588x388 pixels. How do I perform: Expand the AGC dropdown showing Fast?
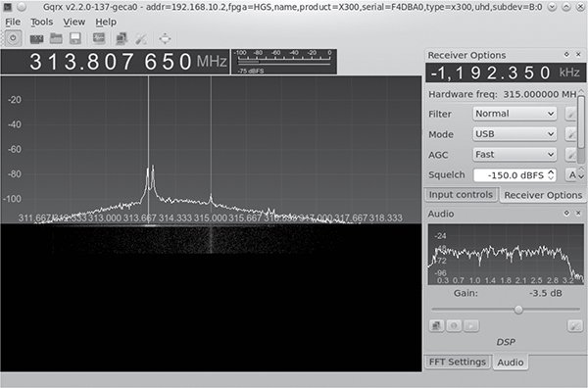(x=514, y=155)
